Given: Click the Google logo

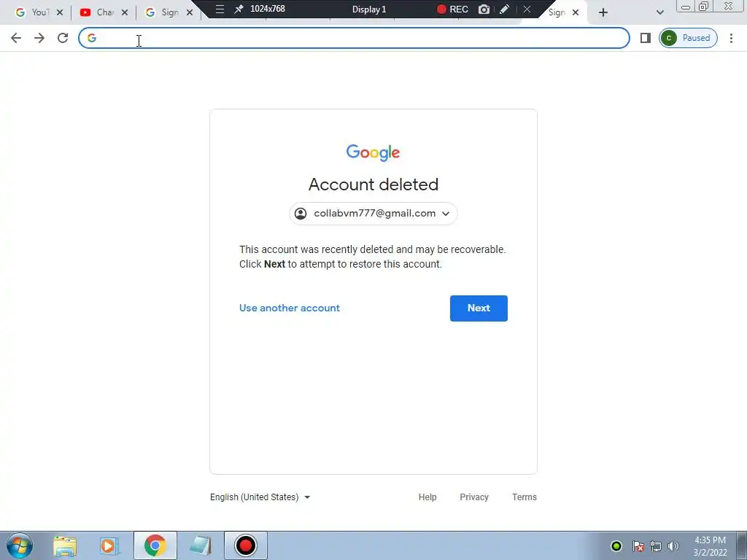Looking at the screenshot, I should click(373, 152).
